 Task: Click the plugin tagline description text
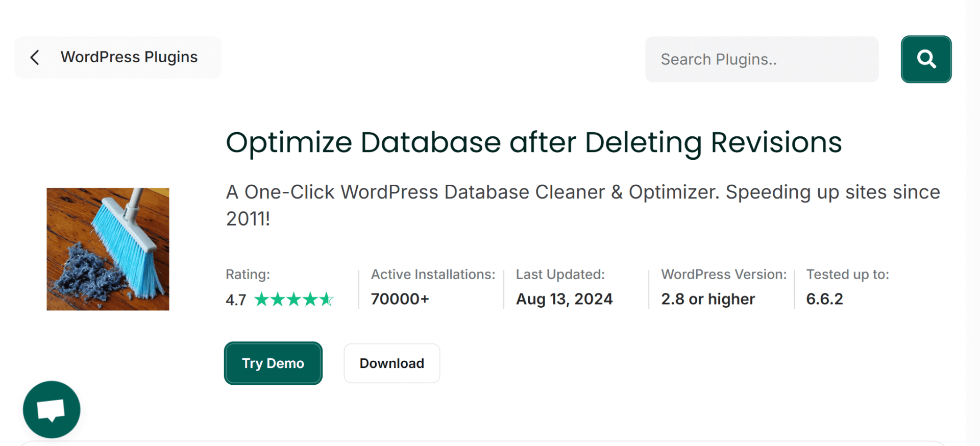click(x=583, y=205)
